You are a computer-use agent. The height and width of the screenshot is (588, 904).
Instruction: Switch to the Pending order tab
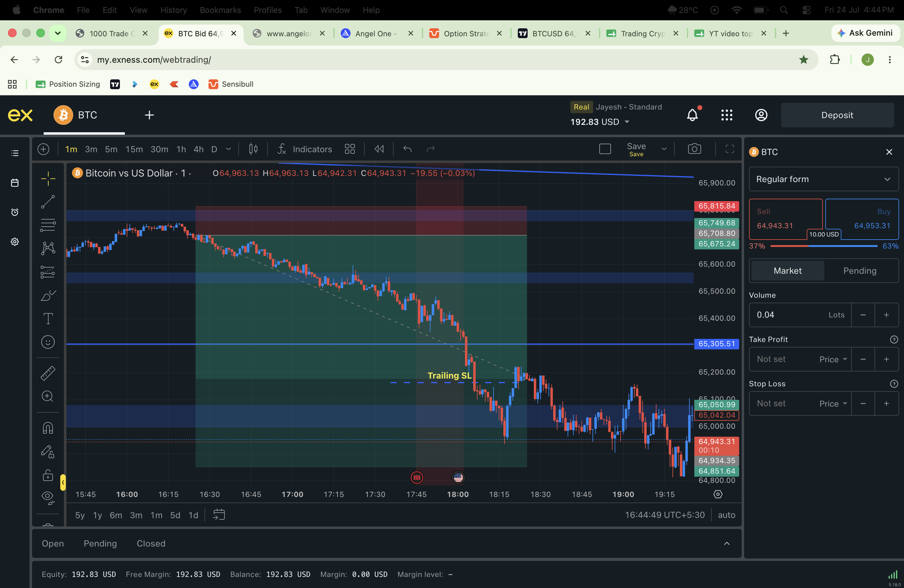(x=859, y=271)
